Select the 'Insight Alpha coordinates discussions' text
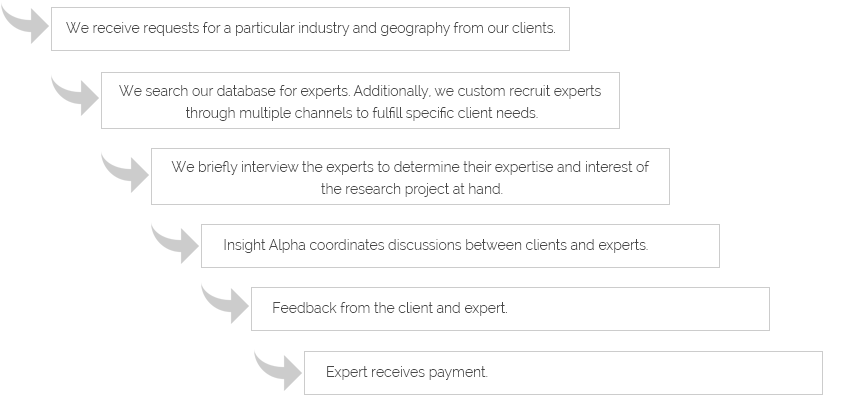 click(436, 245)
